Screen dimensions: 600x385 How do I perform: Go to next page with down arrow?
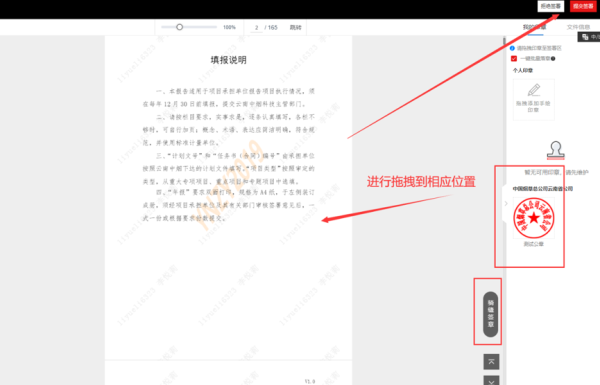(x=491, y=381)
